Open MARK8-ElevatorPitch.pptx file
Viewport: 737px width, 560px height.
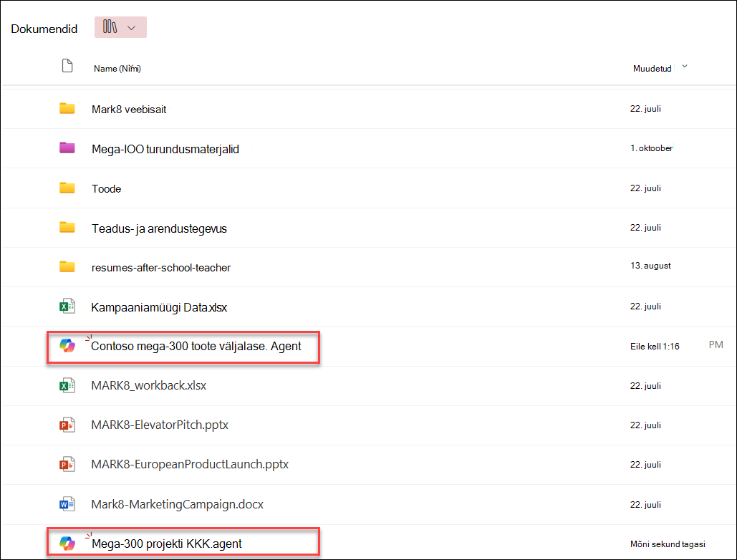pyautogui.click(x=160, y=425)
